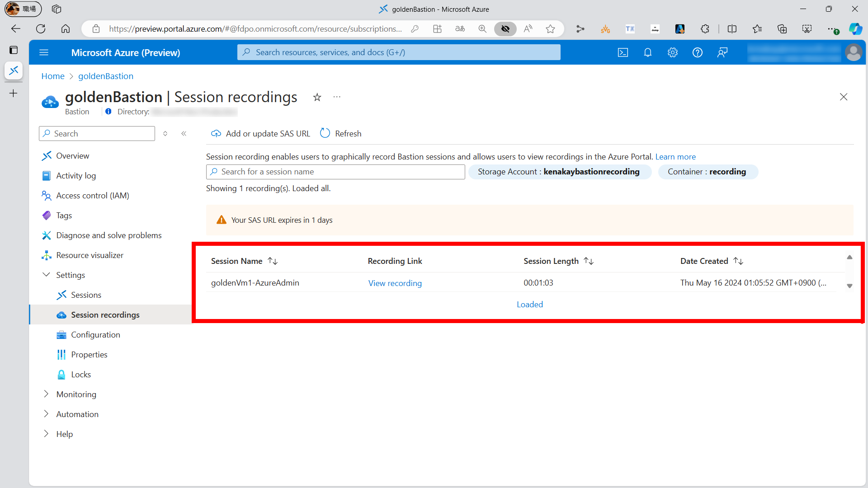Open browser split screen icon
Viewport: 868px width, 488px height.
point(732,29)
